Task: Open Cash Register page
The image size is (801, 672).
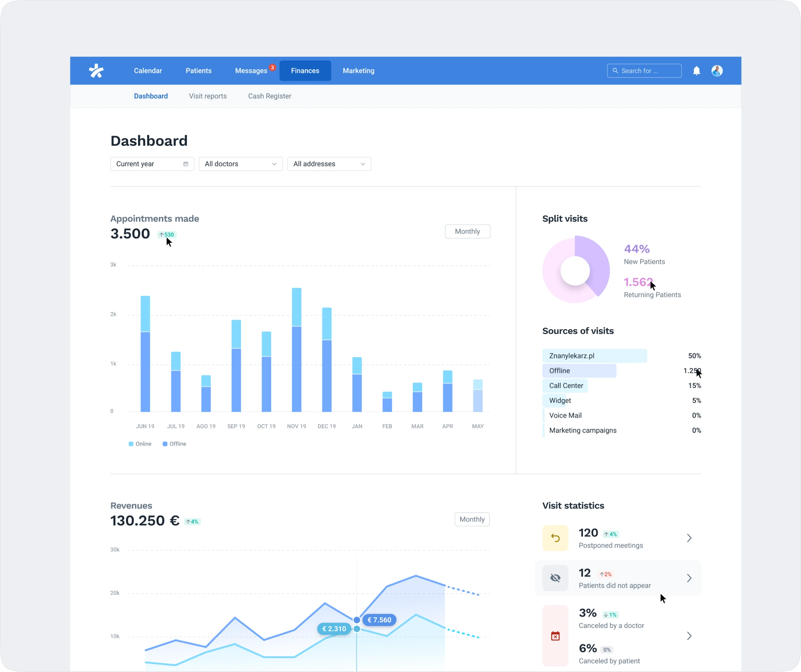Action: 270,96
